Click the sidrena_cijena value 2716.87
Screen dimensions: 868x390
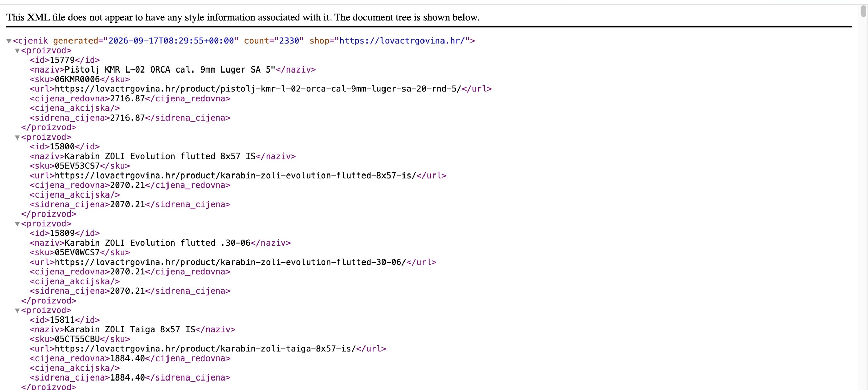127,118
